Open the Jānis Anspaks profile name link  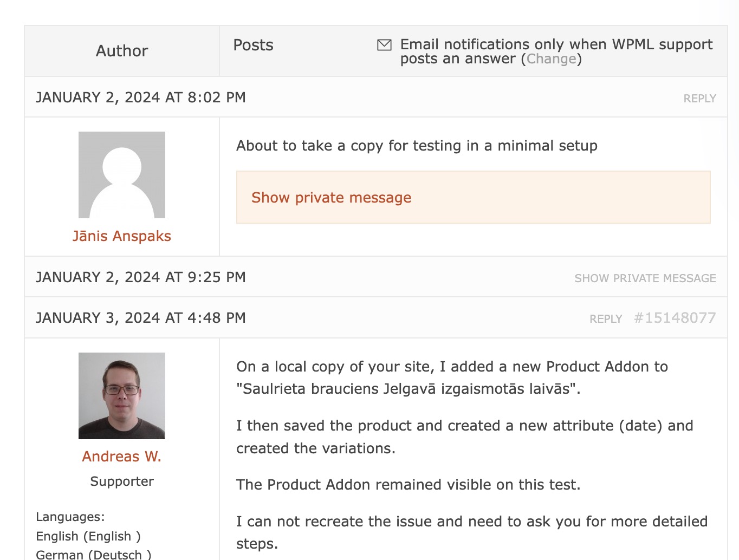point(122,236)
